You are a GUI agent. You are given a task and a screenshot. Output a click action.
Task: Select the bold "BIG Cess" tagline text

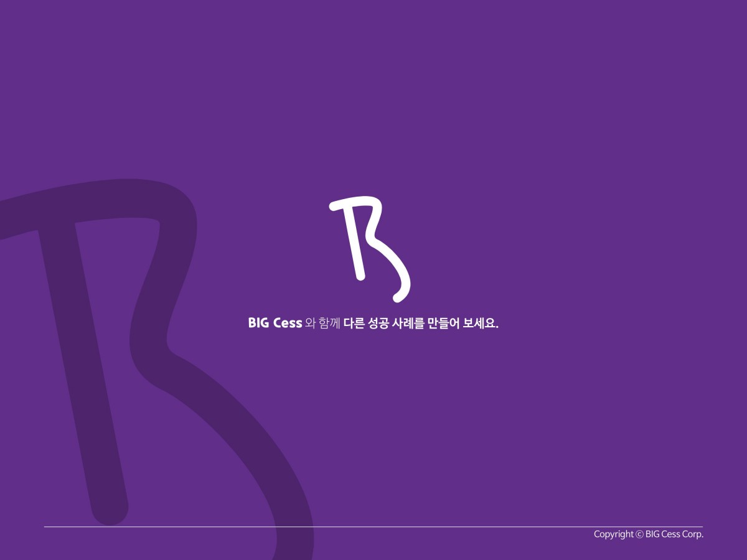[x=275, y=324]
